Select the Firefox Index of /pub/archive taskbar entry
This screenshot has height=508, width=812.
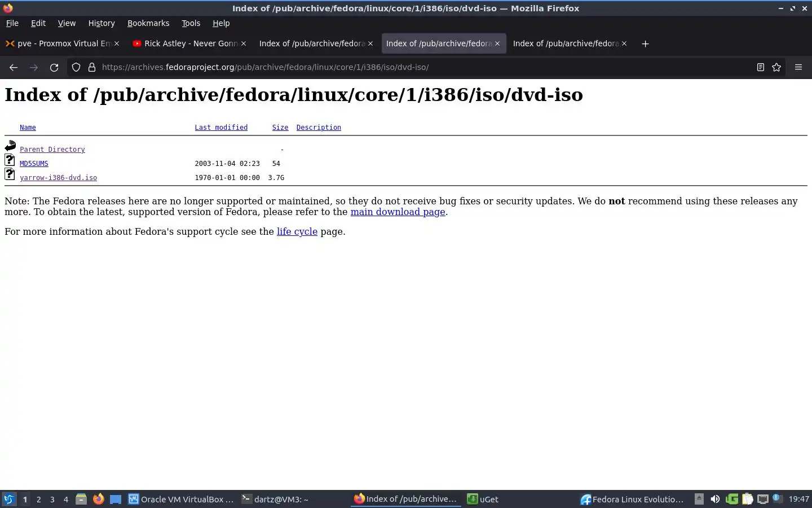[406, 499]
